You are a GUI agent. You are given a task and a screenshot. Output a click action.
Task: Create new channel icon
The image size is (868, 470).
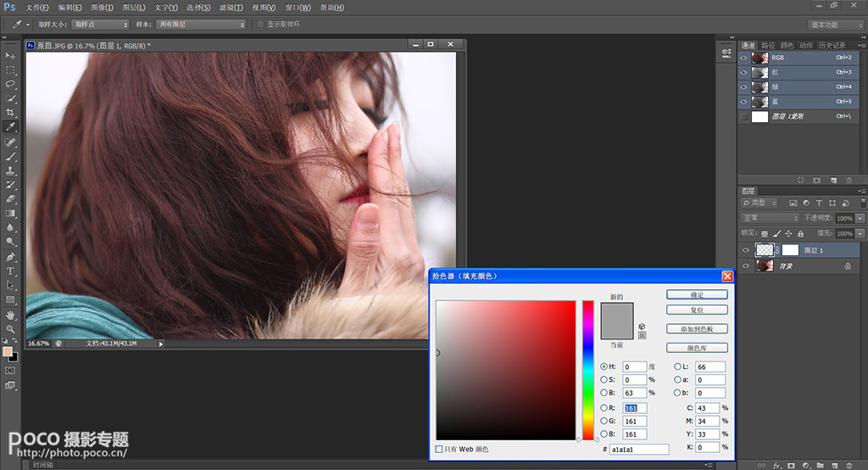click(834, 180)
